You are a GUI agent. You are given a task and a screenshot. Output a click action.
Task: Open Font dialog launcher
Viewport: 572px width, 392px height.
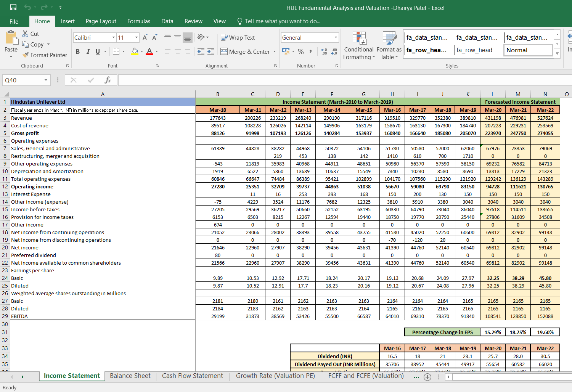pos(157,66)
